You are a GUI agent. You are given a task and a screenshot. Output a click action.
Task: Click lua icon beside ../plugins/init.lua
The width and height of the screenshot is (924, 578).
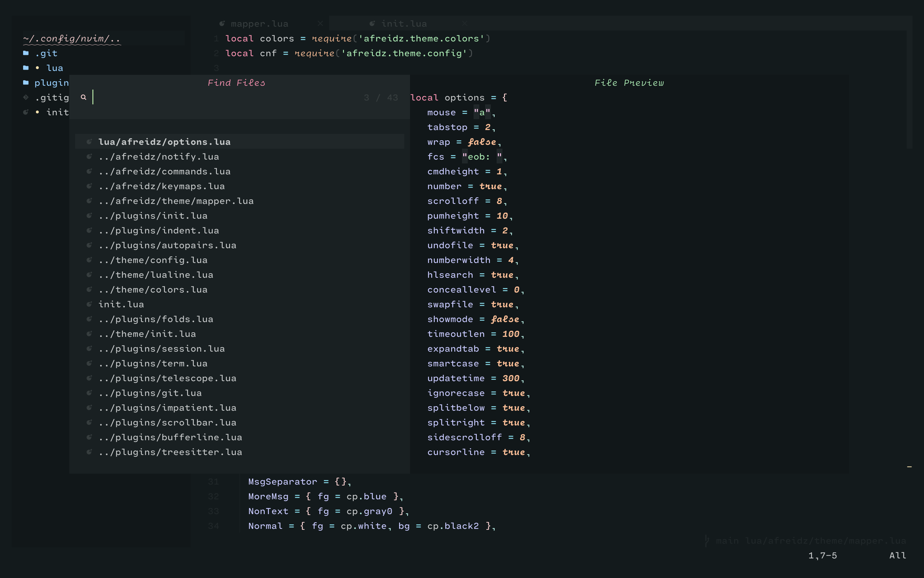89,215
